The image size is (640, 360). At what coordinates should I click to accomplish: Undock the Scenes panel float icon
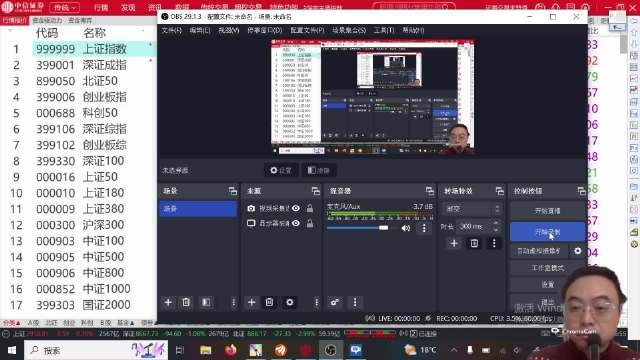point(233,191)
